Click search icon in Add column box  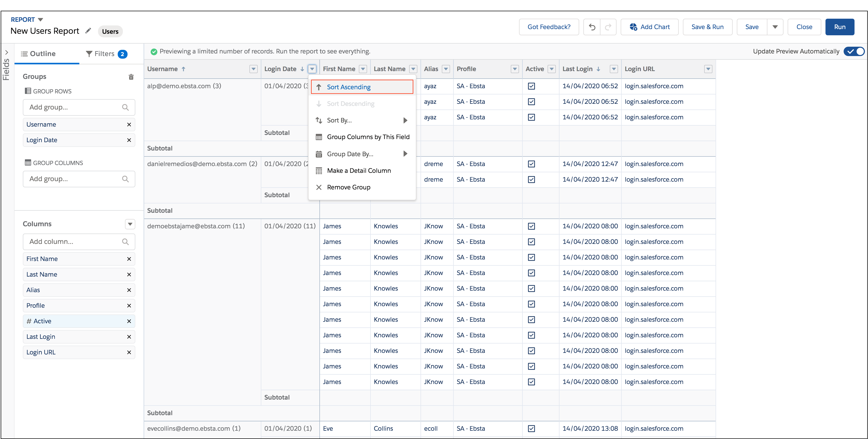pos(125,242)
